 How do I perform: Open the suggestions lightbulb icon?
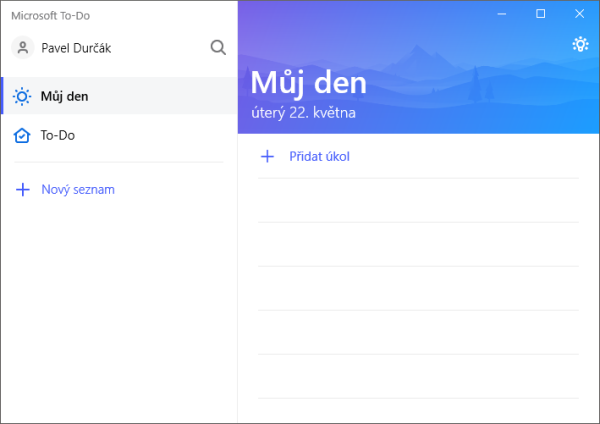(580, 44)
